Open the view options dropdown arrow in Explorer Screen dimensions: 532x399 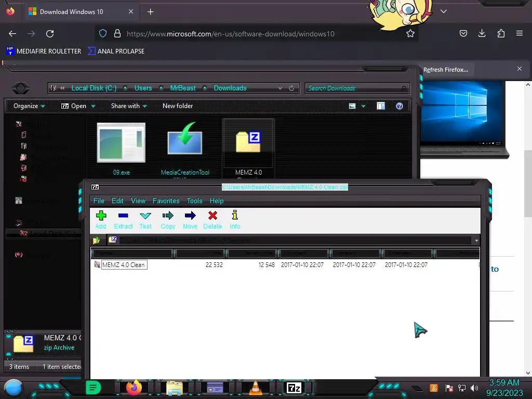pos(363,106)
